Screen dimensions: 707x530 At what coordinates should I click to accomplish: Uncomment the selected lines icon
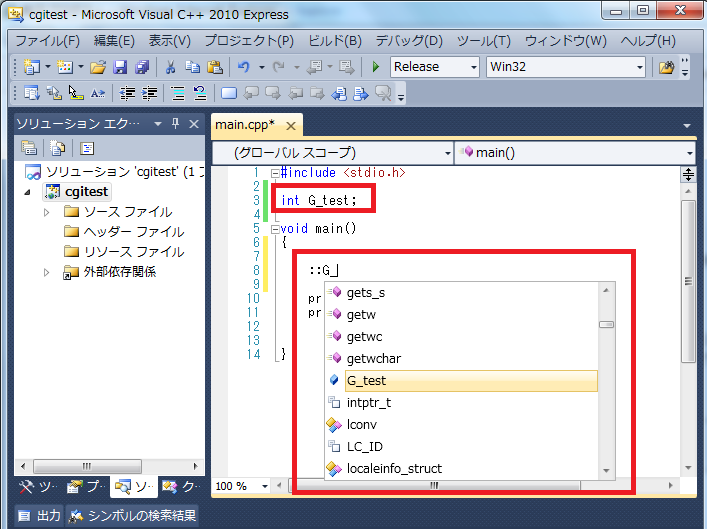[200, 93]
